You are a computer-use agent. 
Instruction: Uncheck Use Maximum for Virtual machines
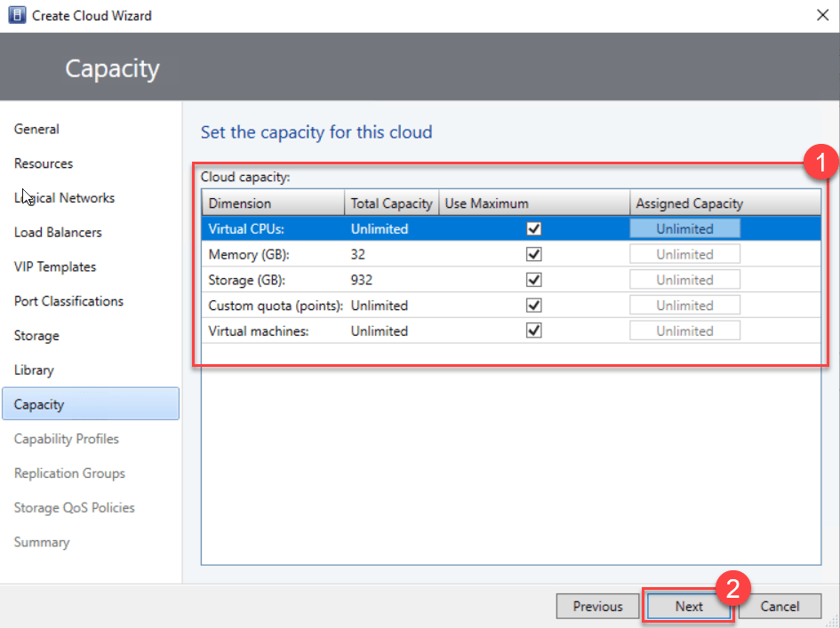pyautogui.click(x=533, y=331)
